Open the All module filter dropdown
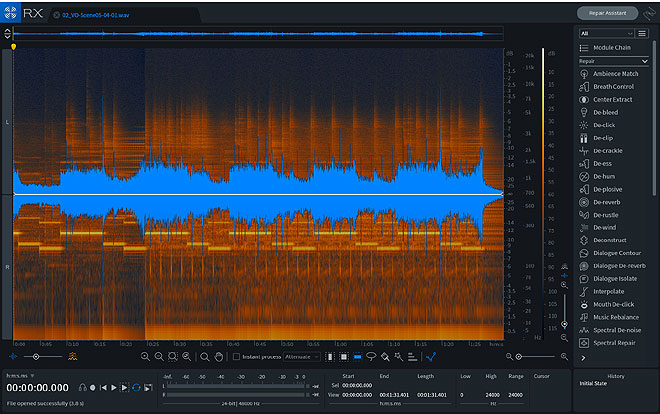The image size is (660, 414). (606, 33)
